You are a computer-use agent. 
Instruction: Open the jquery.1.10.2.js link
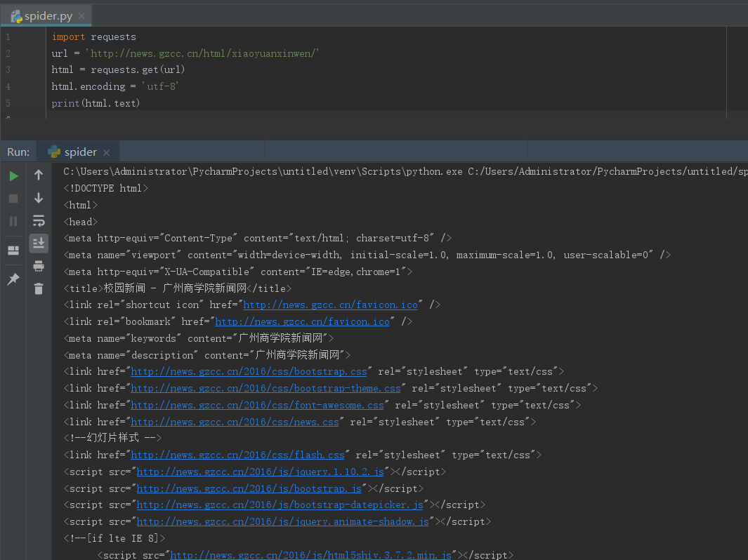tap(260, 472)
